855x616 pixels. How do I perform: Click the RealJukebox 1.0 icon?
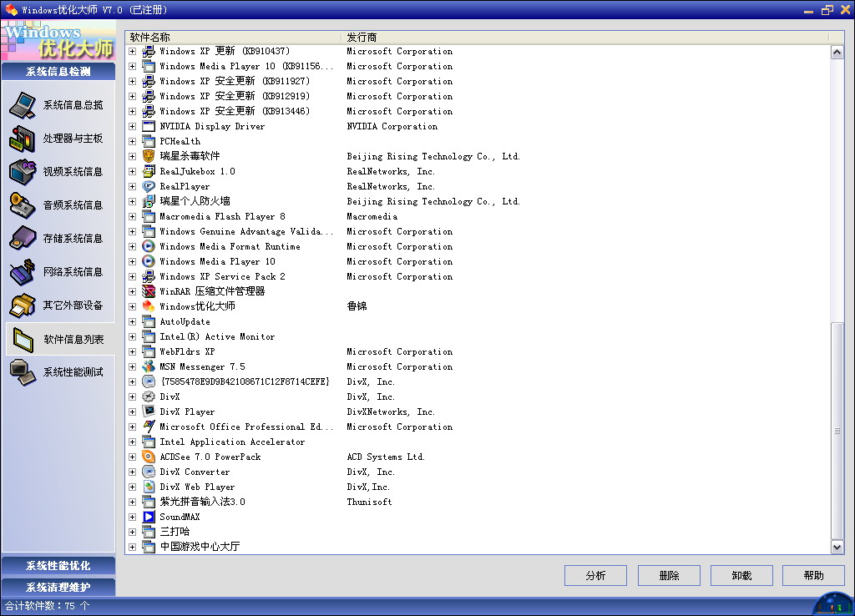point(149,171)
